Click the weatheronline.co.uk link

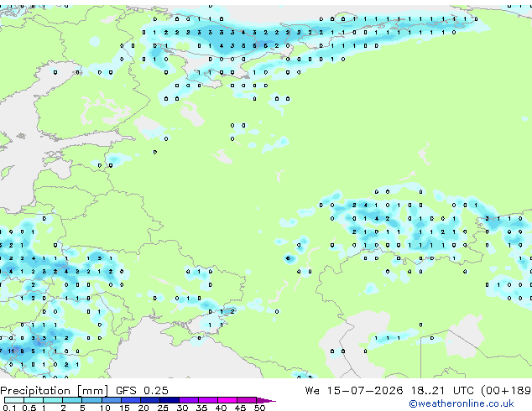[462, 403]
